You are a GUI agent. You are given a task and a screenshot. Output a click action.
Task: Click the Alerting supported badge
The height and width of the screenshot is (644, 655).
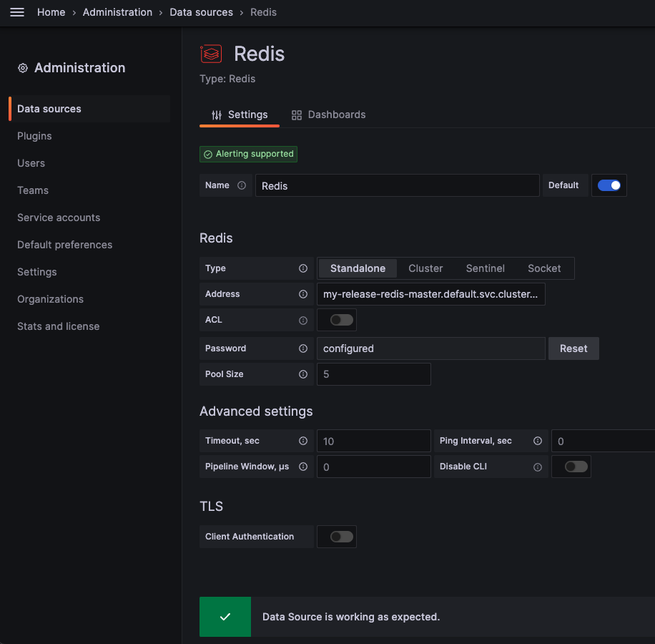pos(249,155)
